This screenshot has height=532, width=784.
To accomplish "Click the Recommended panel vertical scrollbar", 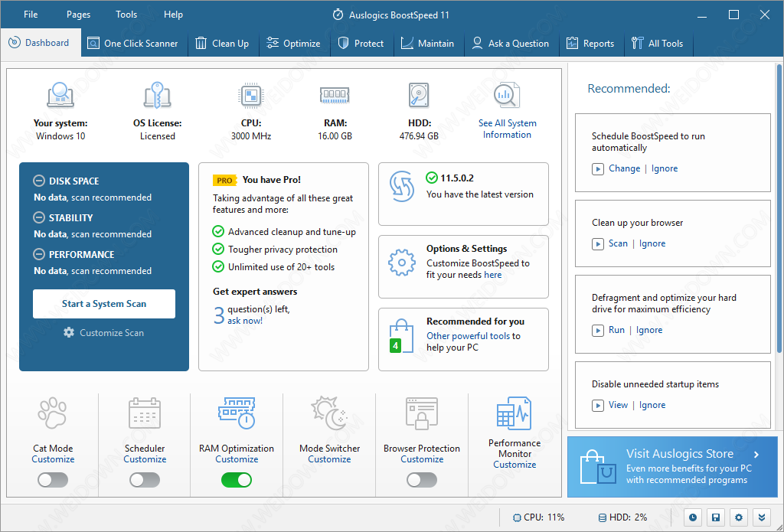I will tap(779, 207).
